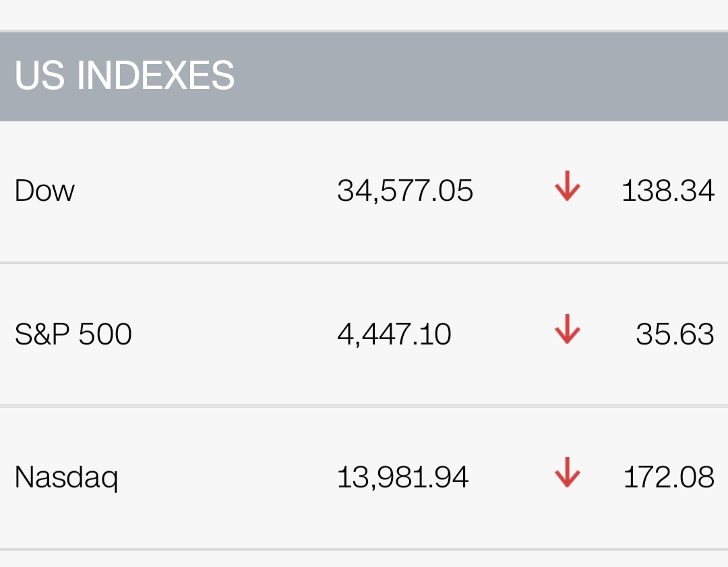Image resolution: width=728 pixels, height=567 pixels.
Task: Click blank space between Dow name and price
Action: point(202,191)
